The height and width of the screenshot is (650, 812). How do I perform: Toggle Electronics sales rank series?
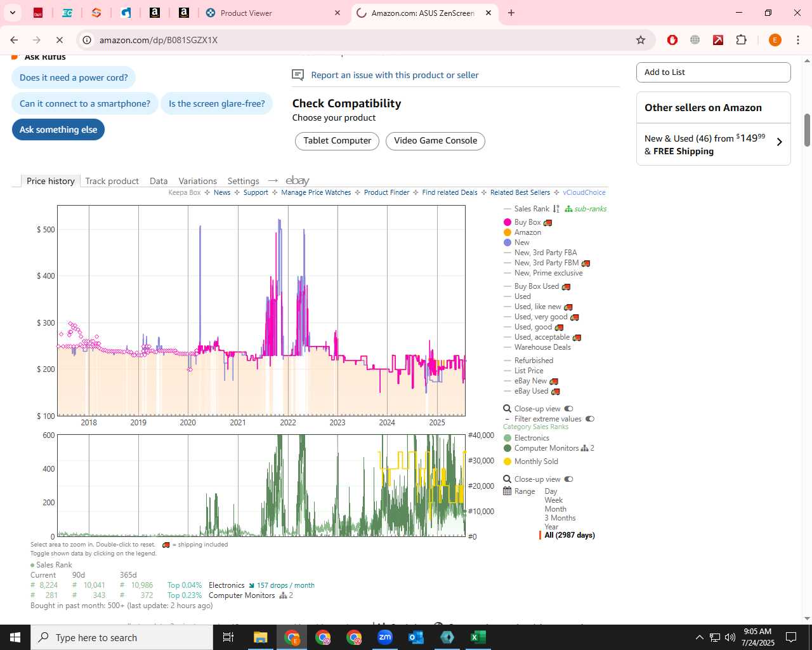click(x=527, y=438)
